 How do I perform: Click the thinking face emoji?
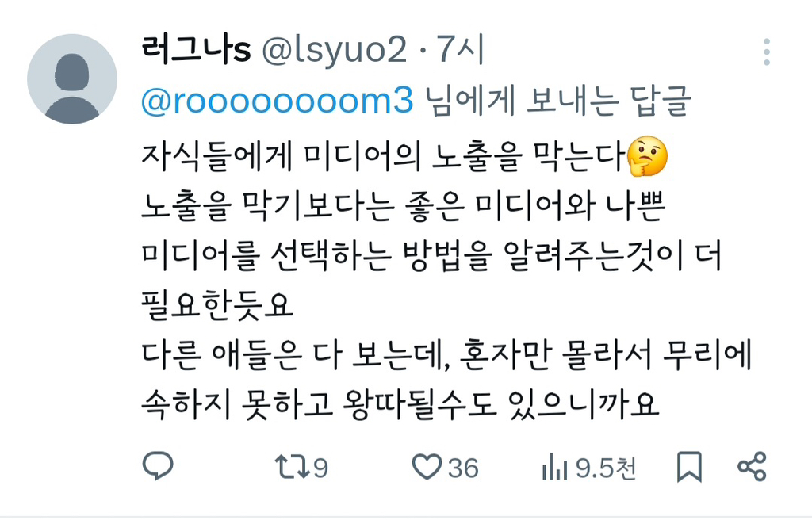647,156
